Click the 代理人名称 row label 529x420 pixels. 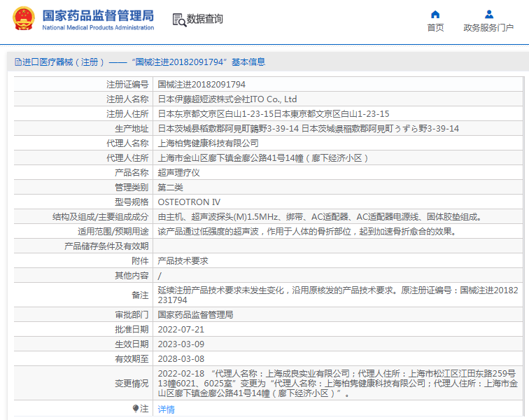[127, 143]
